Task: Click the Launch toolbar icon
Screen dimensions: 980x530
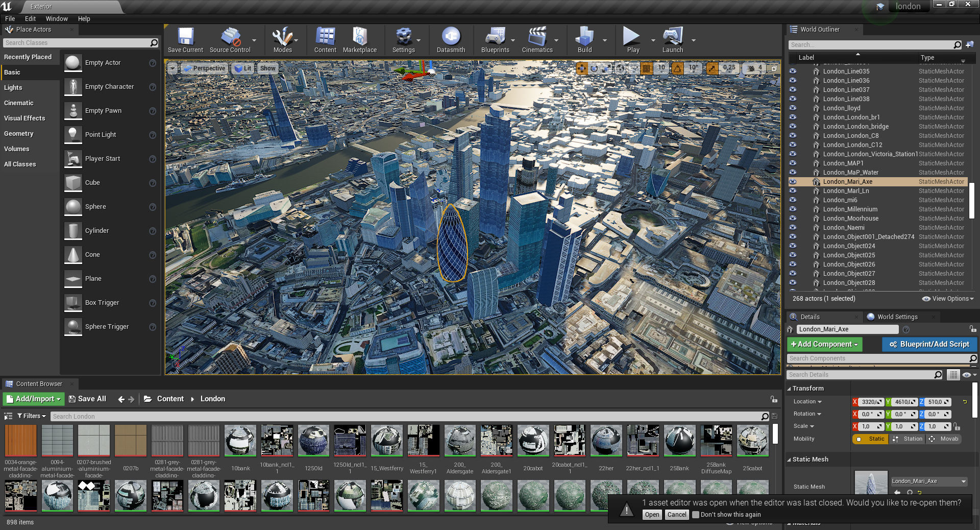Action: [x=673, y=37]
